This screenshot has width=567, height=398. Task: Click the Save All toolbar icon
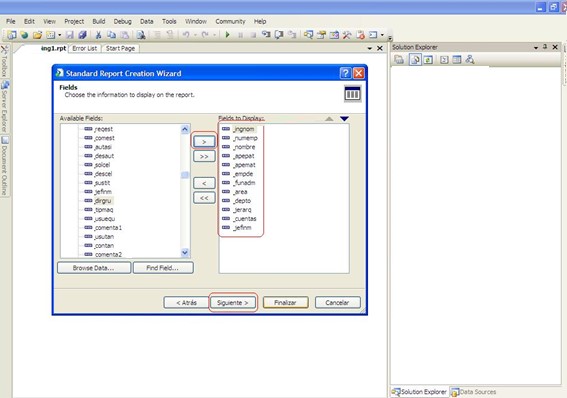[82, 35]
